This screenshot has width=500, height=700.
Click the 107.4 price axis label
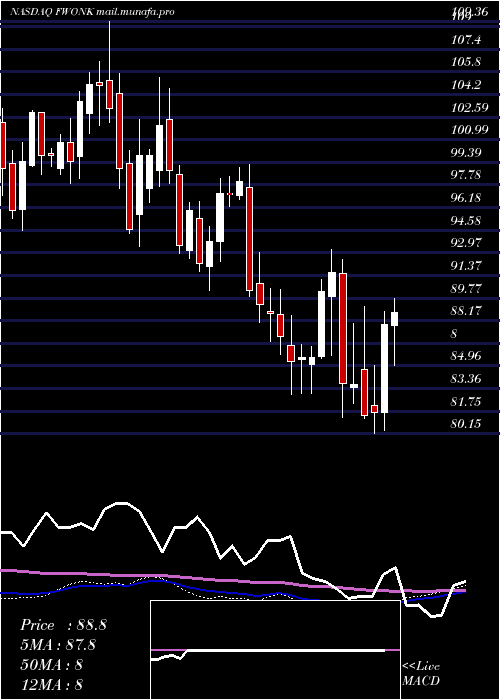pyautogui.click(x=466, y=40)
